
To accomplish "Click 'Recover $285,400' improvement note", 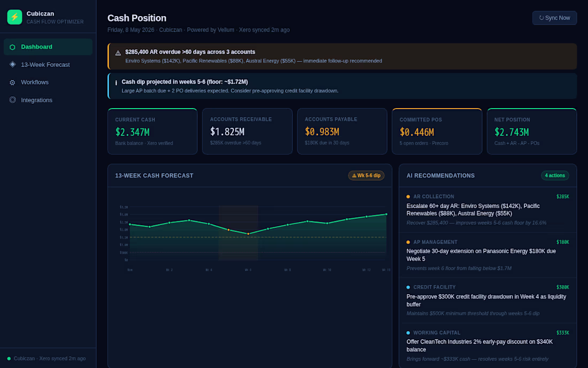I will 476,223.
